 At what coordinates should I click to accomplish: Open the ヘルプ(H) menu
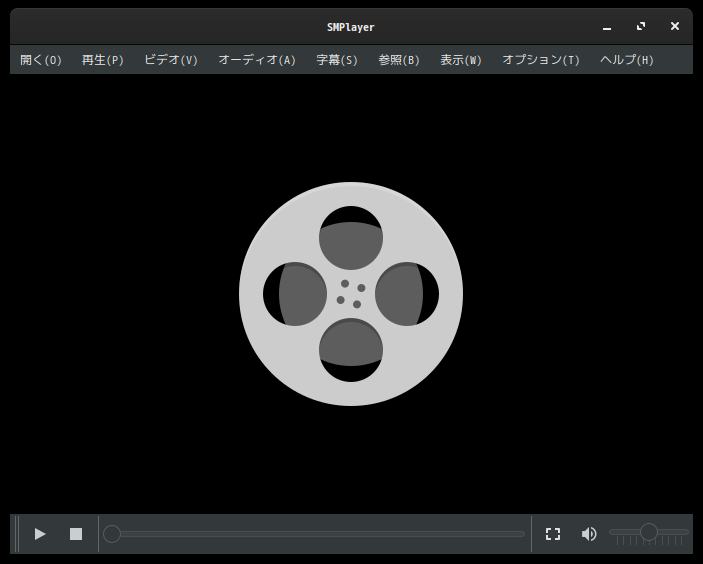[627, 60]
